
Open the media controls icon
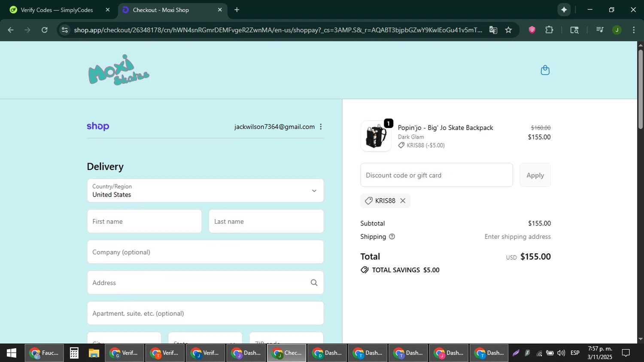coord(600,30)
